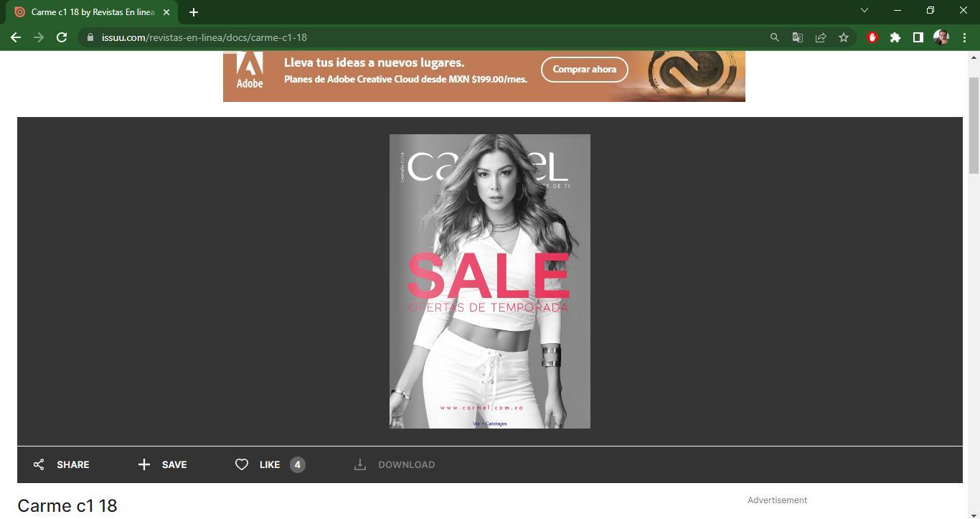Screen dimensions: 980x519
Task: Expand the tab search chevron
Action: 864,10
